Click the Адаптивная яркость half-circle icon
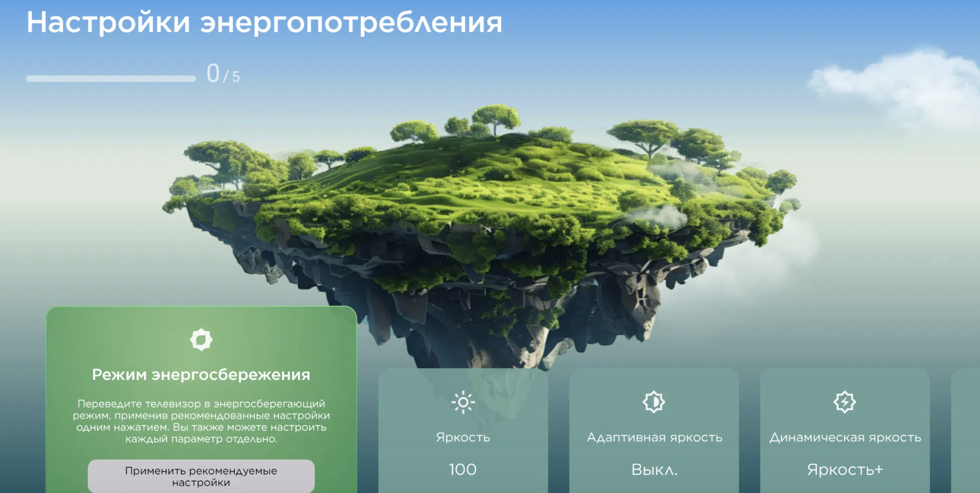The height and width of the screenshot is (493, 980). (654, 402)
